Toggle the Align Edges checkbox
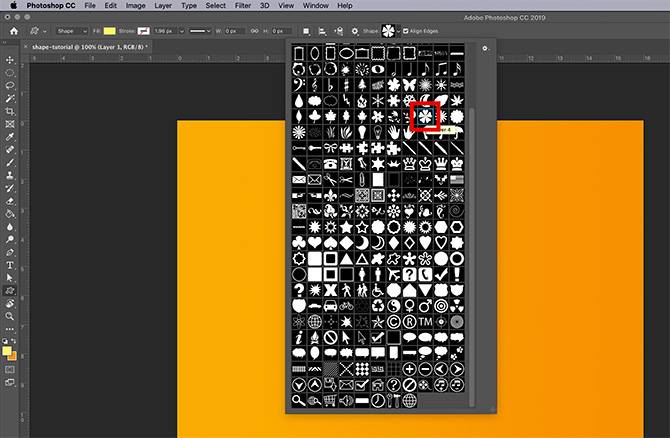 [x=406, y=31]
